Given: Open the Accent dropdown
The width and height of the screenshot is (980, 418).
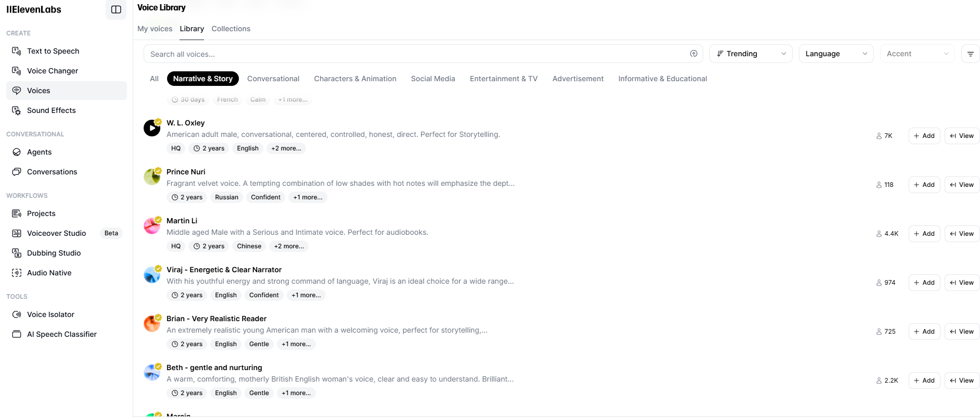Looking at the screenshot, I should click(x=918, y=54).
